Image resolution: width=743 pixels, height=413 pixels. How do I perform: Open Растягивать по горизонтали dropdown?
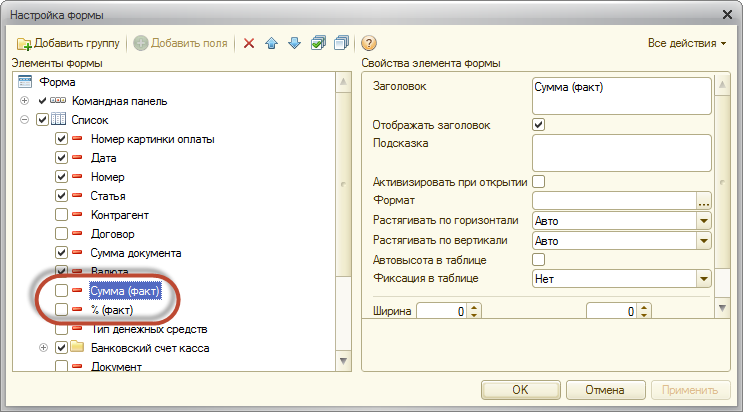[x=704, y=221]
